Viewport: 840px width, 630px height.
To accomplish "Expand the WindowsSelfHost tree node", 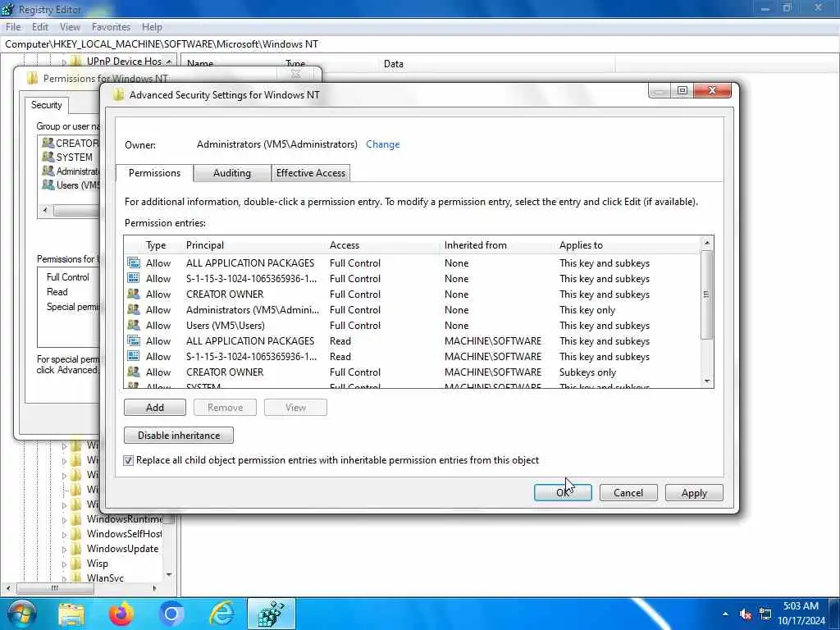I will coord(64,535).
